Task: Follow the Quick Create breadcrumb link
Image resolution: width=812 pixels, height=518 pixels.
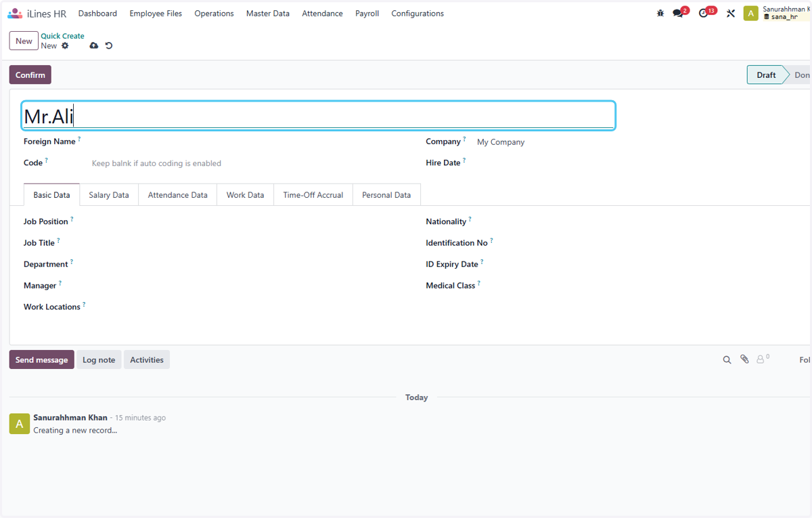Action: click(62, 36)
